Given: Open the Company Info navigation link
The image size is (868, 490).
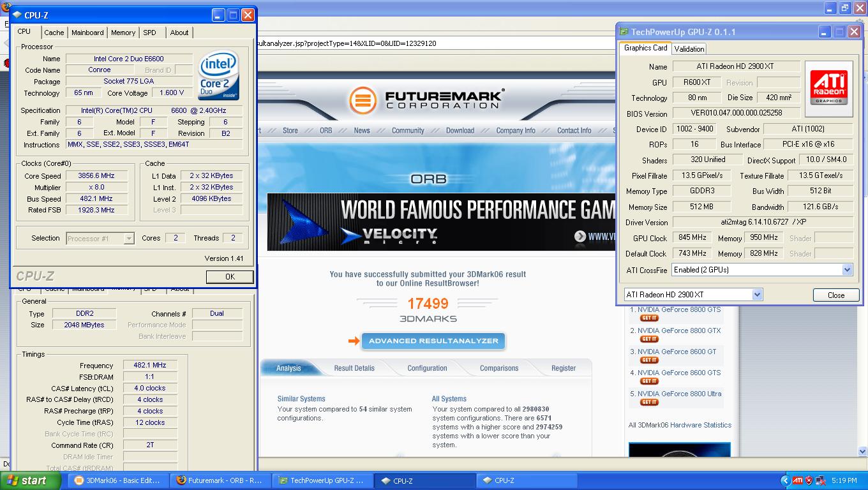Looking at the screenshot, I should 516,130.
